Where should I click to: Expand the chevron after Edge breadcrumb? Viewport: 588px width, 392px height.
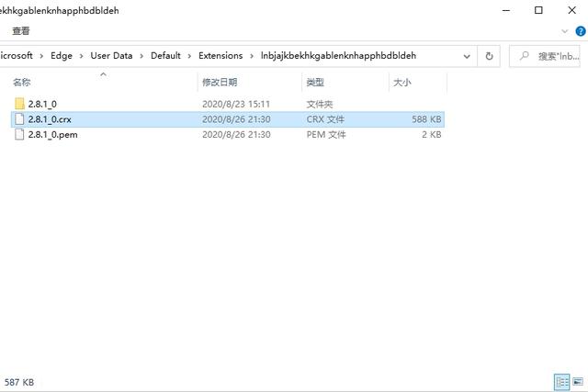point(81,56)
